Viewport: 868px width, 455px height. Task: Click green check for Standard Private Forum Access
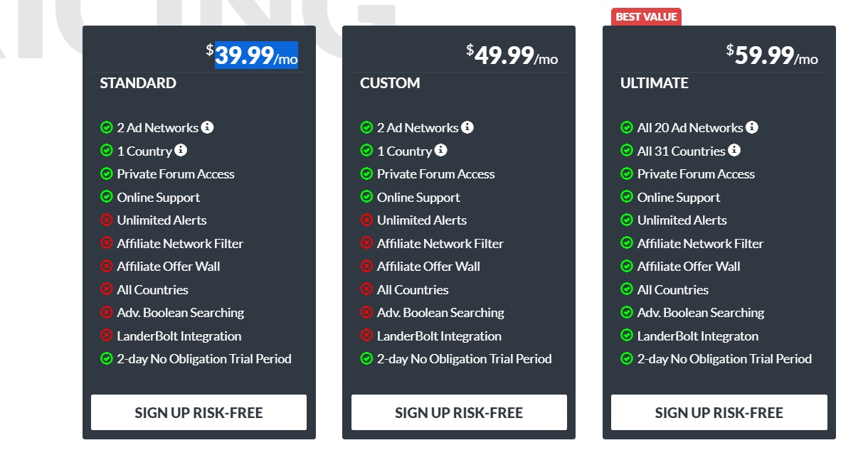pos(106,173)
